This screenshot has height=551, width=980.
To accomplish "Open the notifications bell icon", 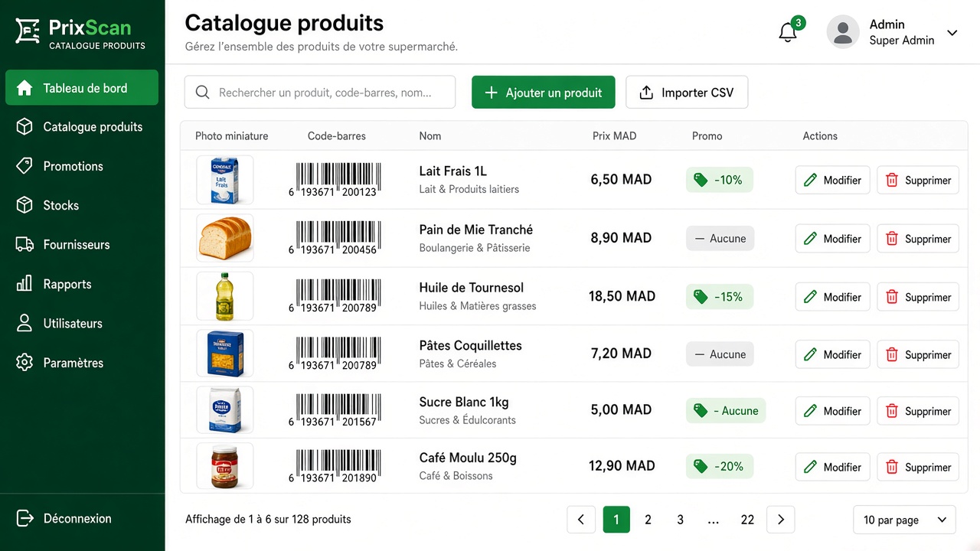I will point(788,33).
